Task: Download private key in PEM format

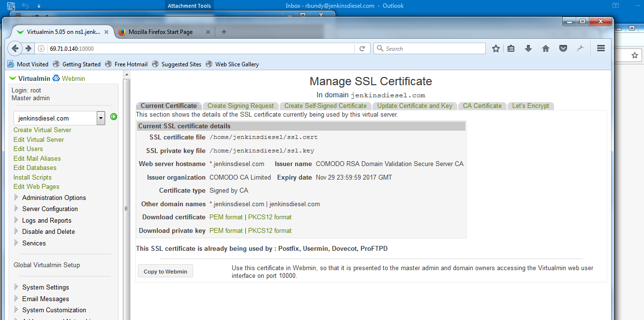Action: point(226,230)
